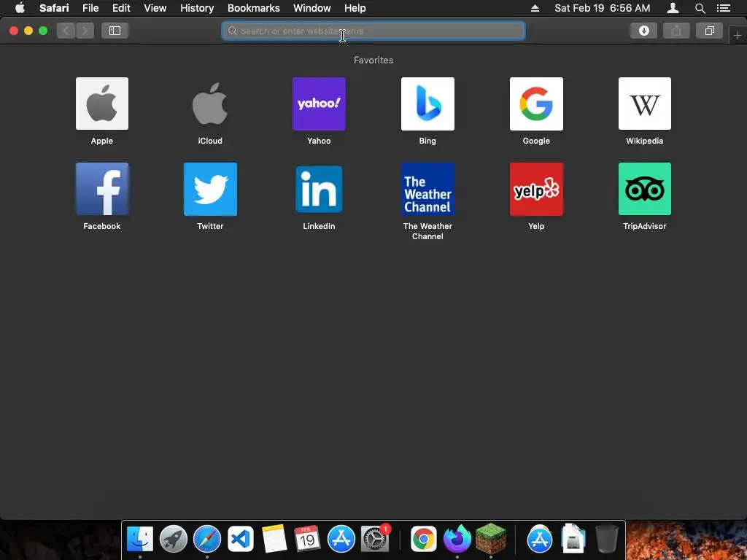This screenshot has height=560, width=747.
Task: Open the LinkedIn favorite tile
Action: pyautogui.click(x=319, y=189)
